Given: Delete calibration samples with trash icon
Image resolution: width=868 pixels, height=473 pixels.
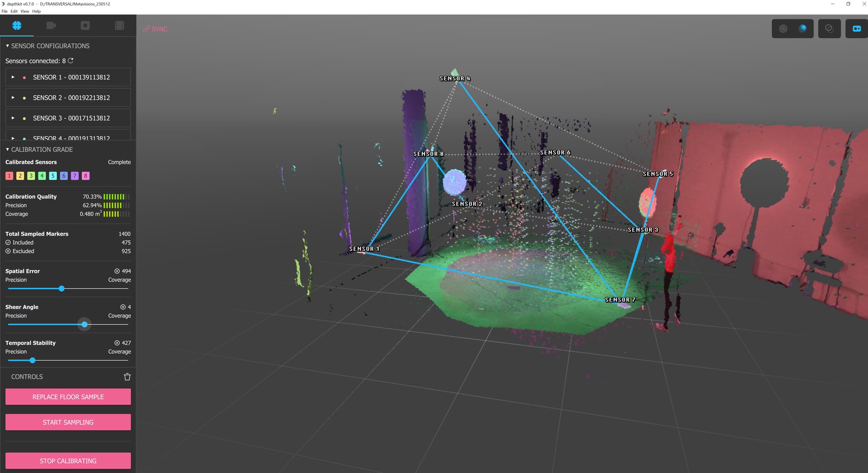Looking at the screenshot, I should [x=127, y=377].
